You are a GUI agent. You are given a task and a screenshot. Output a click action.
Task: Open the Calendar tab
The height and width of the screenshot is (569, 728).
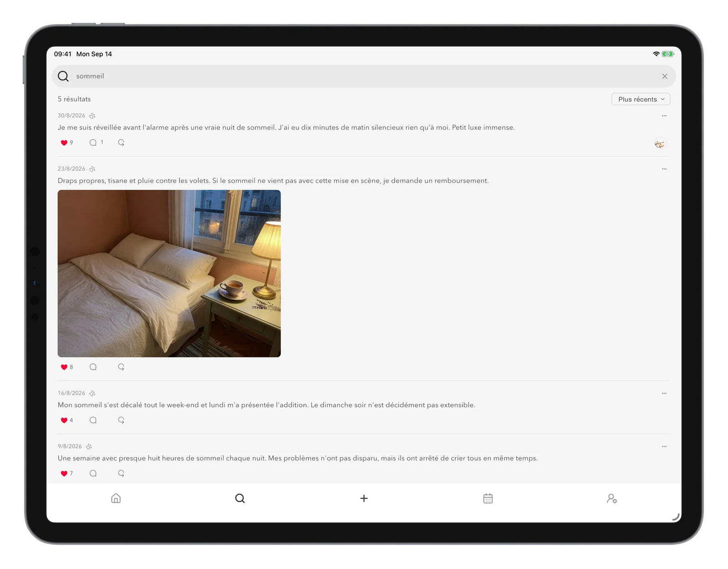(488, 499)
